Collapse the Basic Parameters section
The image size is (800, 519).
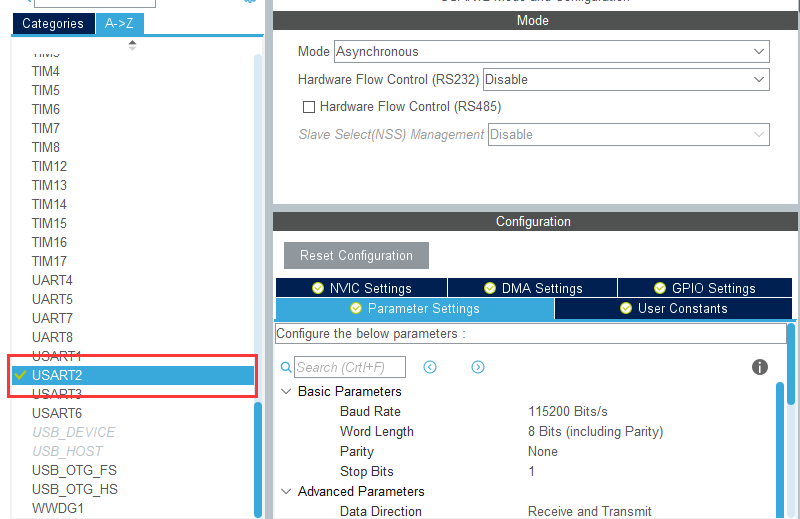coord(287,392)
